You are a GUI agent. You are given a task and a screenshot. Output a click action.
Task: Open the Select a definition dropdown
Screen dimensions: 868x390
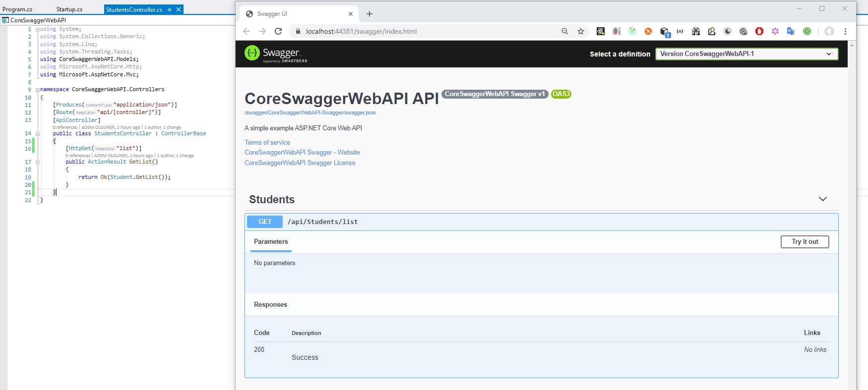pyautogui.click(x=746, y=54)
